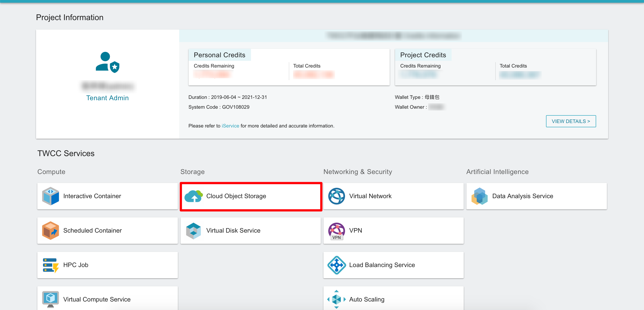Open the Virtual Disk Service
Image resolution: width=644 pixels, height=310 pixels.
coord(251,231)
